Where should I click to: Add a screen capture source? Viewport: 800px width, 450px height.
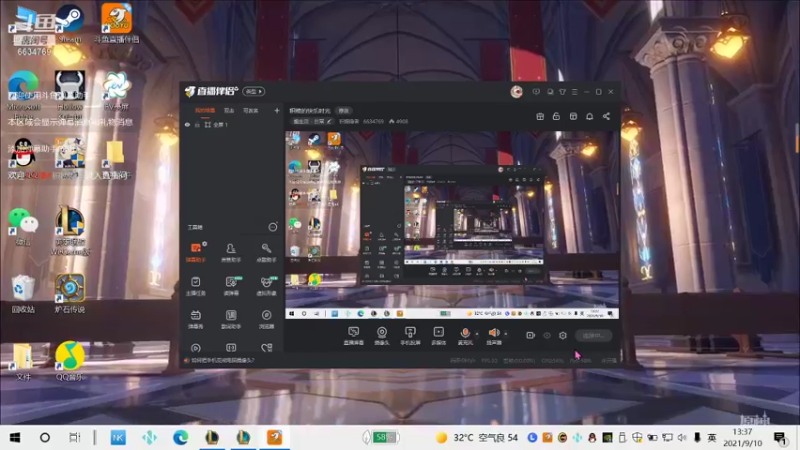point(353,336)
